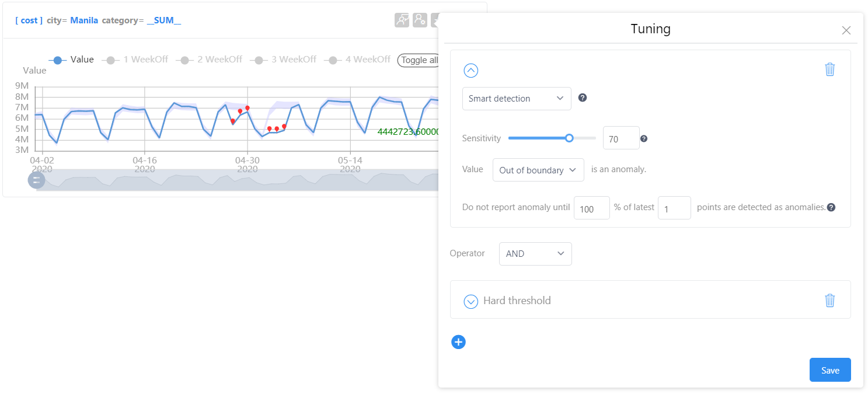Screen dimensions: 868x394
Task: Toggle the 3 WeekOff legend series
Action: tap(283, 60)
